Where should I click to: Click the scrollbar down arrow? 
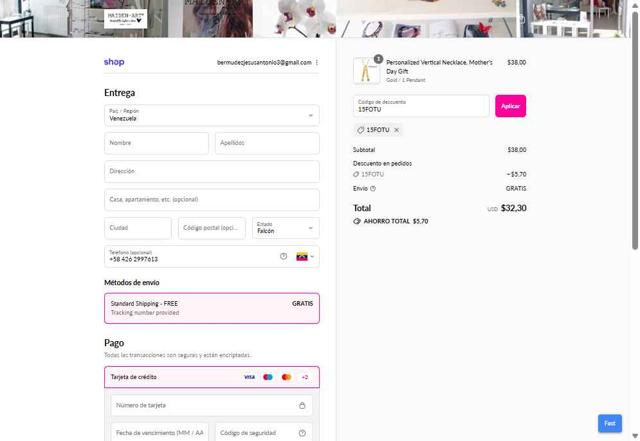pos(635,436)
